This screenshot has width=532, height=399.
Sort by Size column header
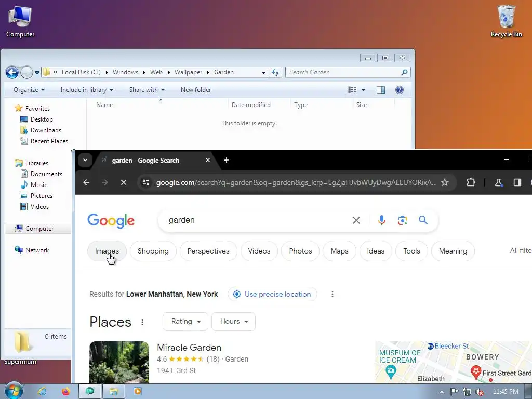(x=362, y=105)
